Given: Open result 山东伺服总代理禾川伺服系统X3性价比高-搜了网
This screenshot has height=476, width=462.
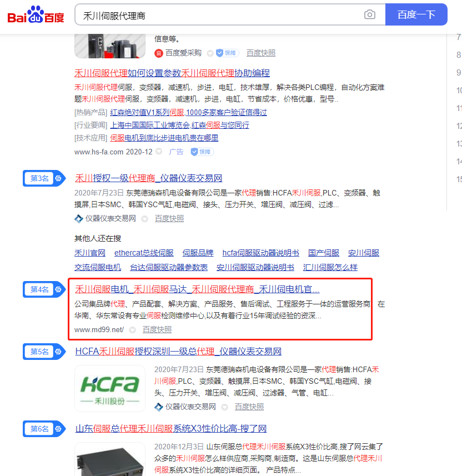Looking at the screenshot, I should click(x=171, y=429).
